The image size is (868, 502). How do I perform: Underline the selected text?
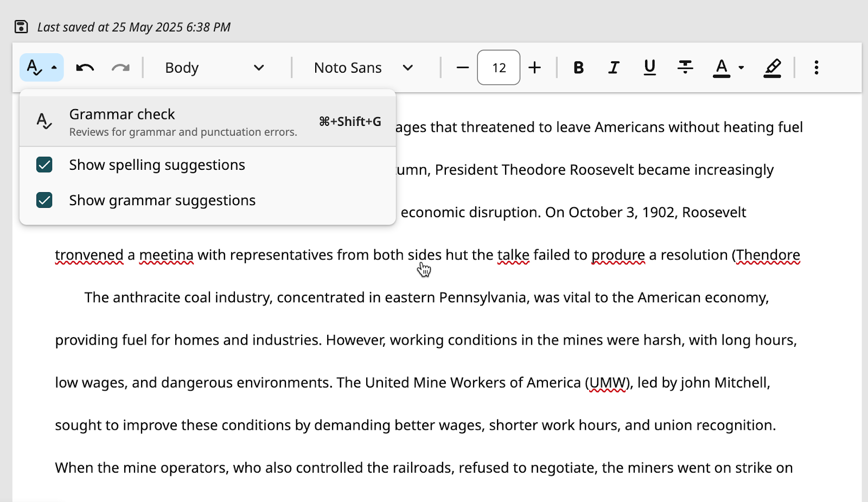point(649,68)
